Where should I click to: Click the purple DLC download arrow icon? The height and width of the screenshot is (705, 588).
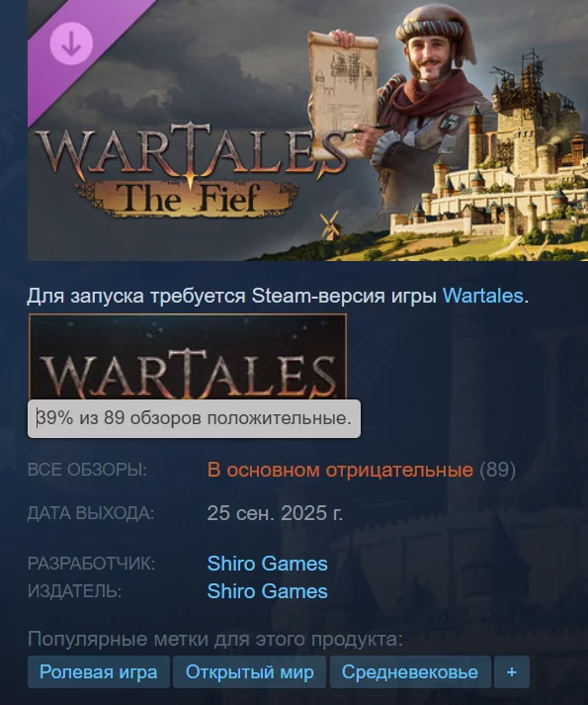71,44
